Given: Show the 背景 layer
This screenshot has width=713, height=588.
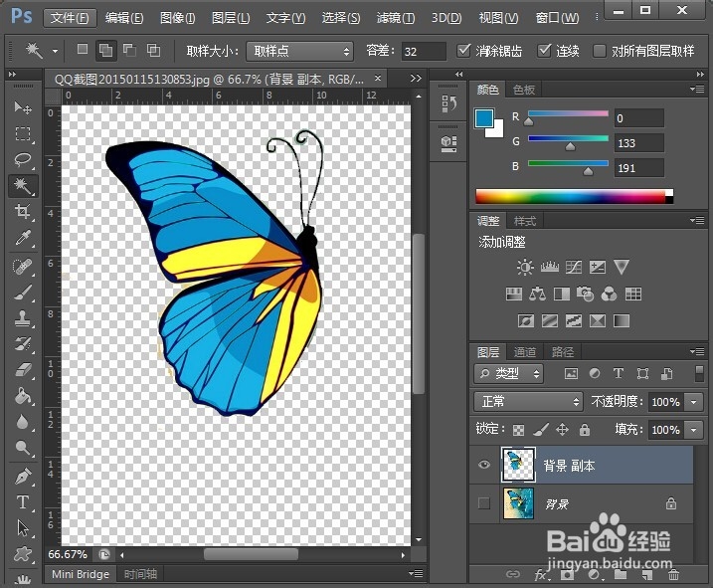Looking at the screenshot, I should [484, 503].
